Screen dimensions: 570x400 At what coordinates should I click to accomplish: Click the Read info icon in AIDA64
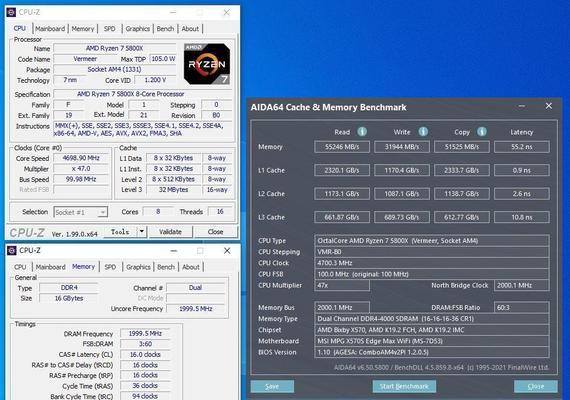coord(362,132)
